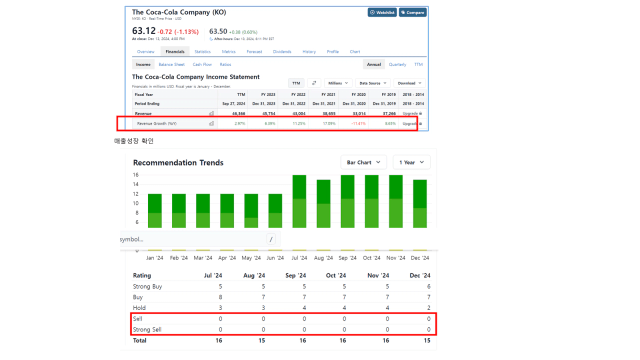Click the Dec '24 bar in chart
640x360 pixels.
(420, 204)
